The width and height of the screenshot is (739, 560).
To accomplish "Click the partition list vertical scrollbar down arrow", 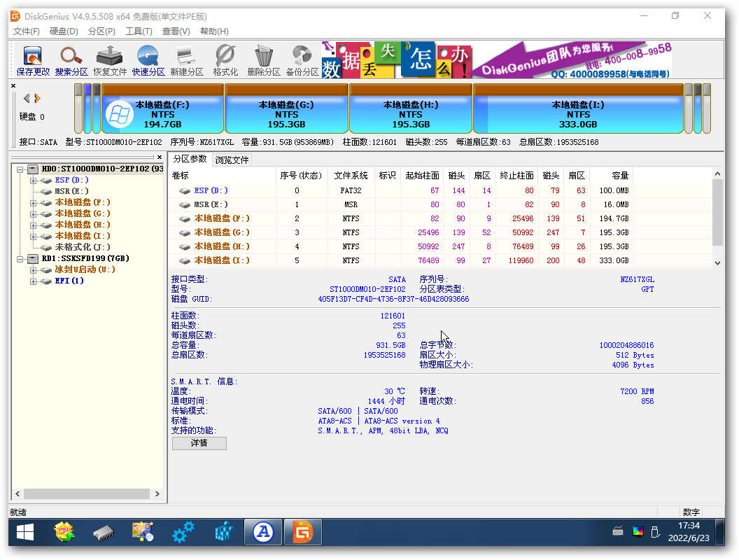I will coord(717,263).
